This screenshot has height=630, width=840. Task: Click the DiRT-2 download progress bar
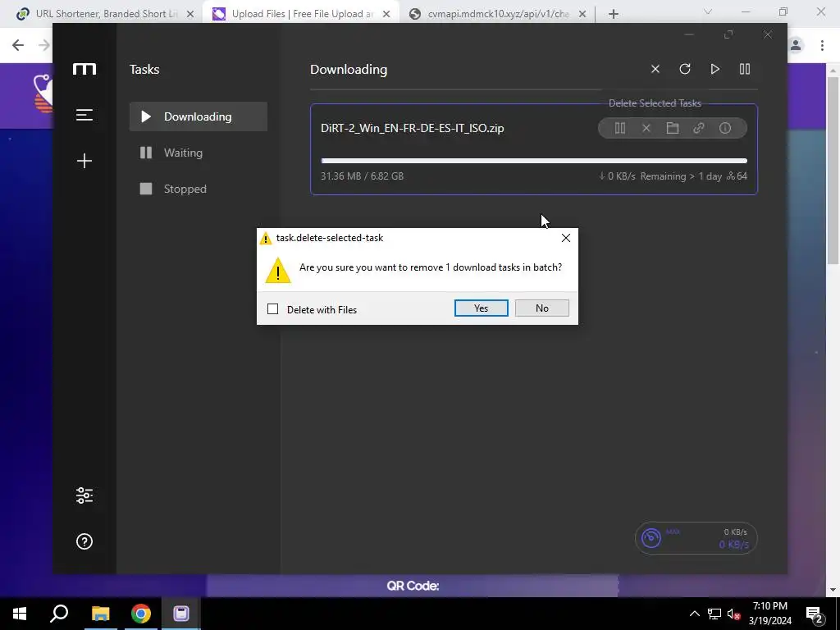(533, 161)
